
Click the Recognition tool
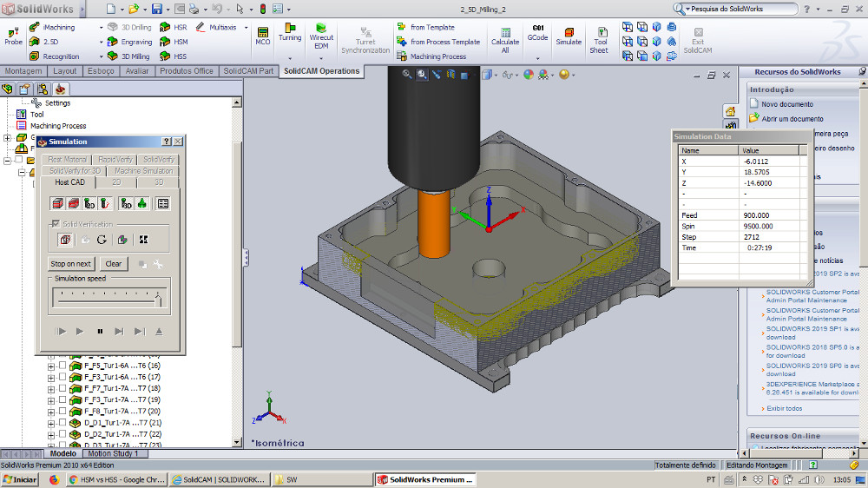(54, 56)
